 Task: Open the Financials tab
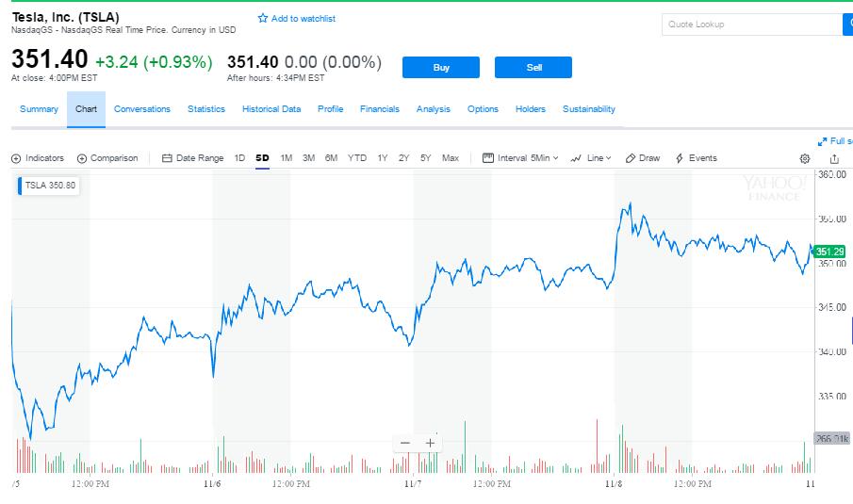380,109
